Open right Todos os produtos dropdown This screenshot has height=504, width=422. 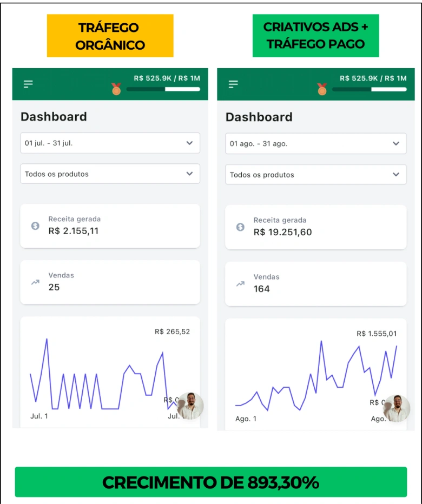315,175
